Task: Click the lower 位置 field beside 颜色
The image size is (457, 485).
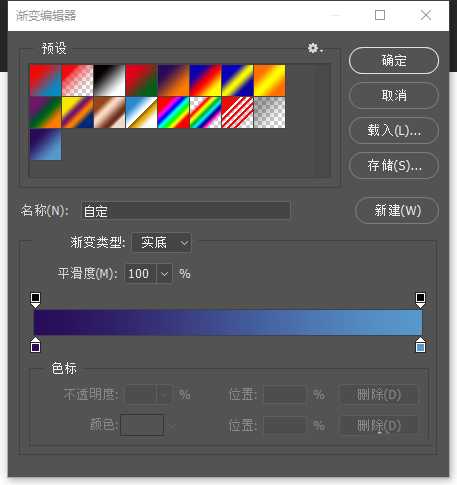Action: point(284,425)
